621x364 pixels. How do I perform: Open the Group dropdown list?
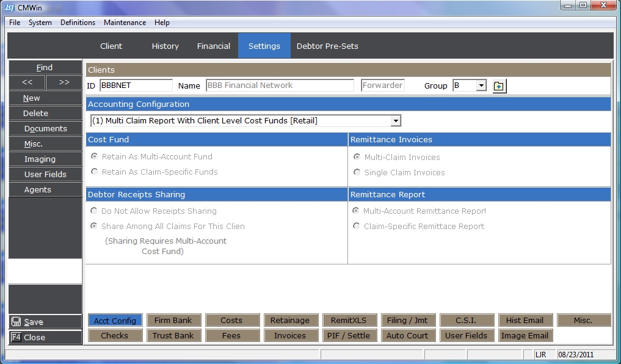[481, 86]
